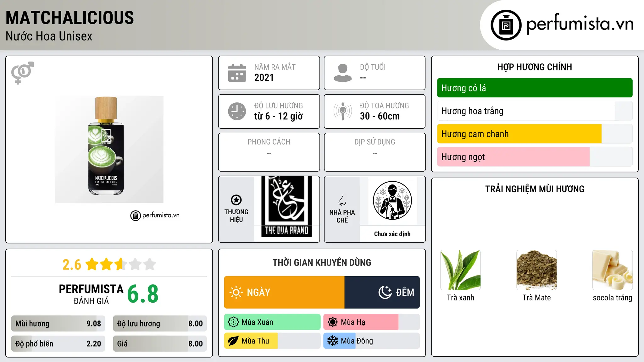Viewport: 644px width, 362px height.
Task: Click the Trà xanh note label
Action: [x=460, y=298]
